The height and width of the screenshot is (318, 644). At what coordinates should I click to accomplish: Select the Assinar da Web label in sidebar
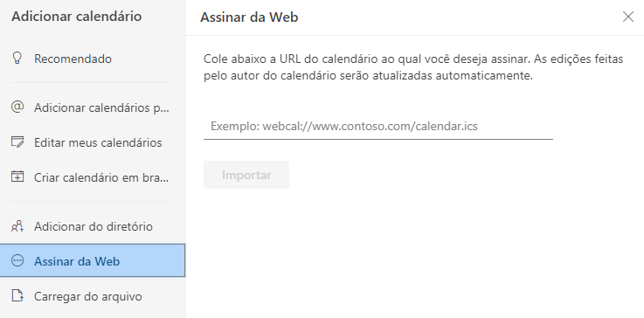(x=77, y=261)
